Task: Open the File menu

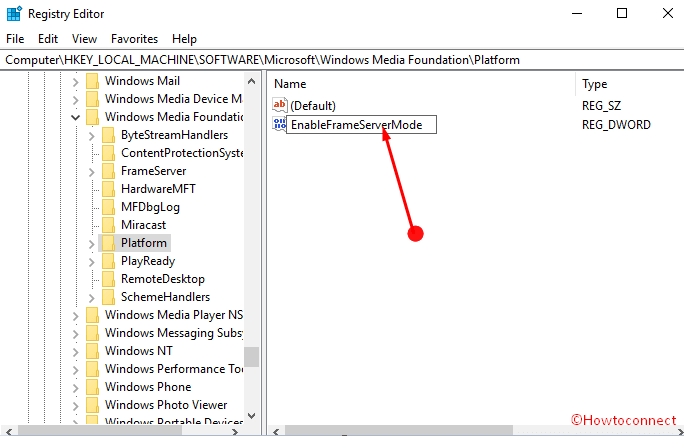Action: click(x=15, y=39)
